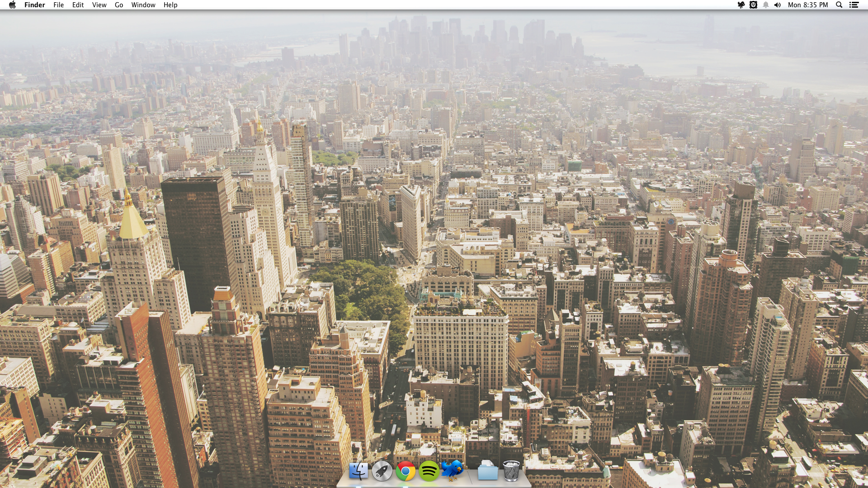Open the Trash in the Dock
This screenshot has height=488, width=868.
coord(511,471)
